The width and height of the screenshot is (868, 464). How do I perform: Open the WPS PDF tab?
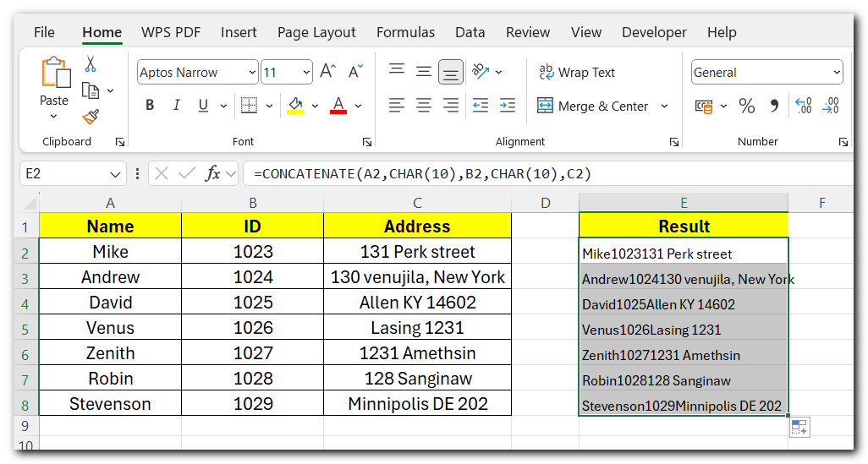click(x=171, y=32)
